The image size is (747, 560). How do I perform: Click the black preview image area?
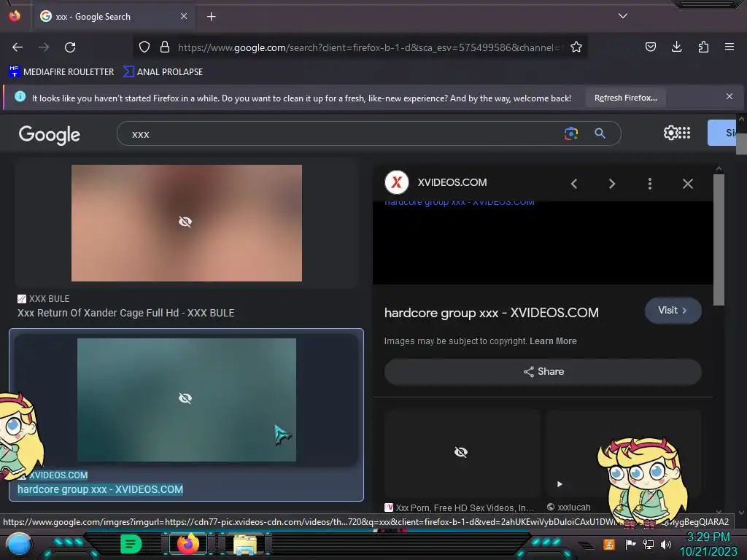pyautogui.click(x=543, y=243)
